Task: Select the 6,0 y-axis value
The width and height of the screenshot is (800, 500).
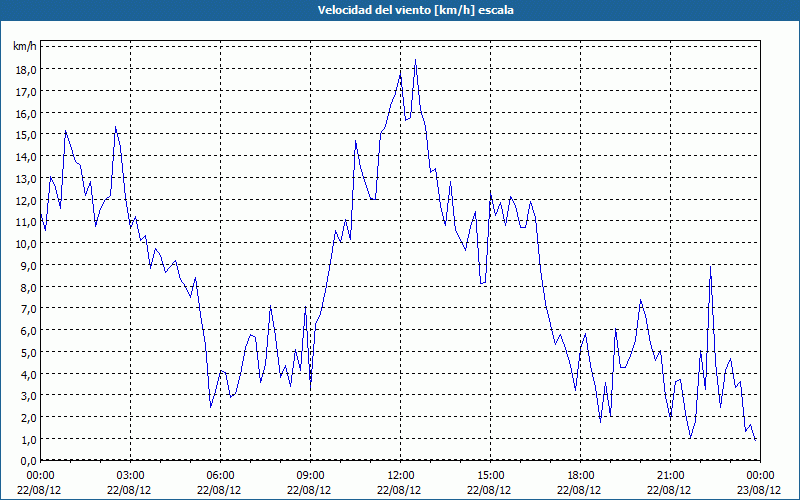Action: point(28,331)
